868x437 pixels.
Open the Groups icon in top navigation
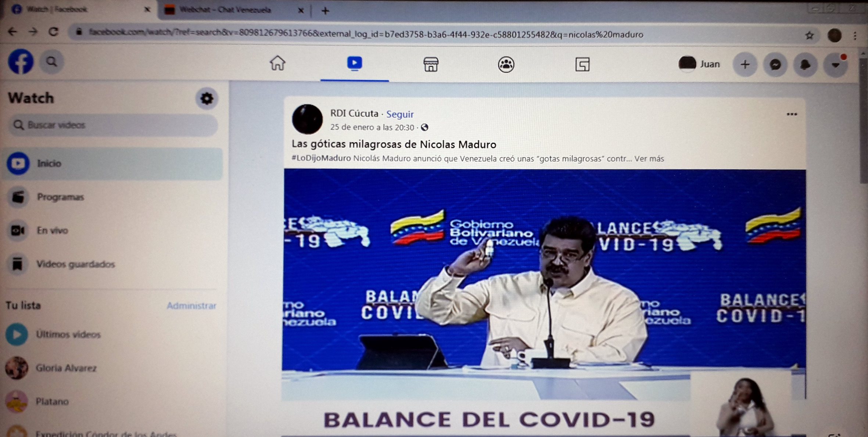click(x=506, y=65)
